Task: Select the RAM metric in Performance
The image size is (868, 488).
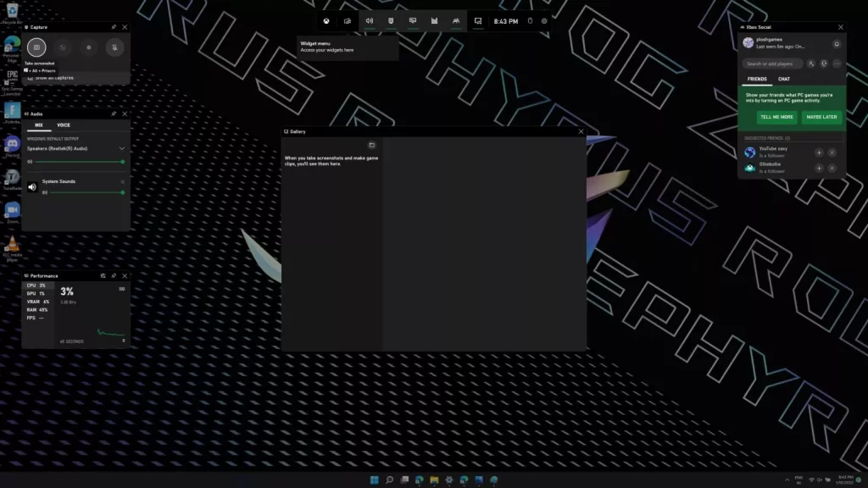Action: [36, 310]
